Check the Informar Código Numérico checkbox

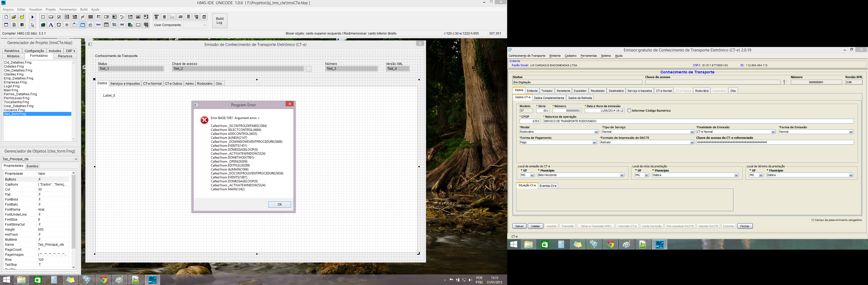pos(629,111)
